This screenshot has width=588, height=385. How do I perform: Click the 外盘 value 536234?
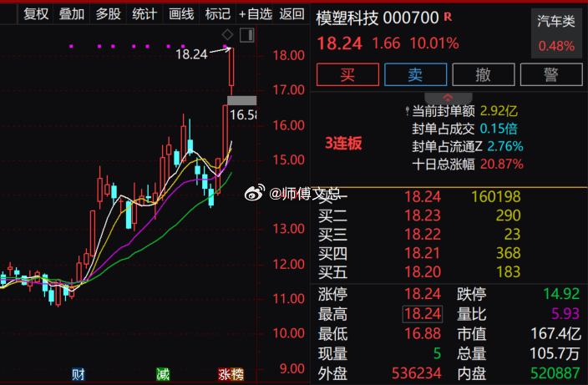(x=416, y=373)
